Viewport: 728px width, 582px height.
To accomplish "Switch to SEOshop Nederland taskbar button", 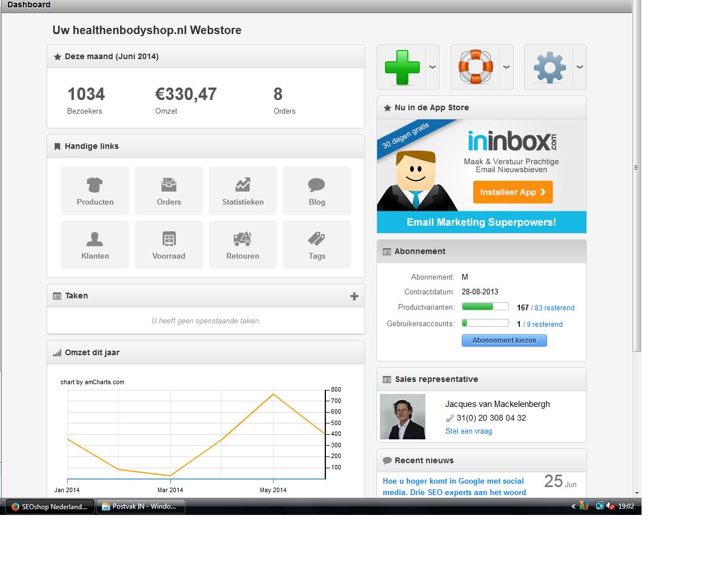I will 50,506.
